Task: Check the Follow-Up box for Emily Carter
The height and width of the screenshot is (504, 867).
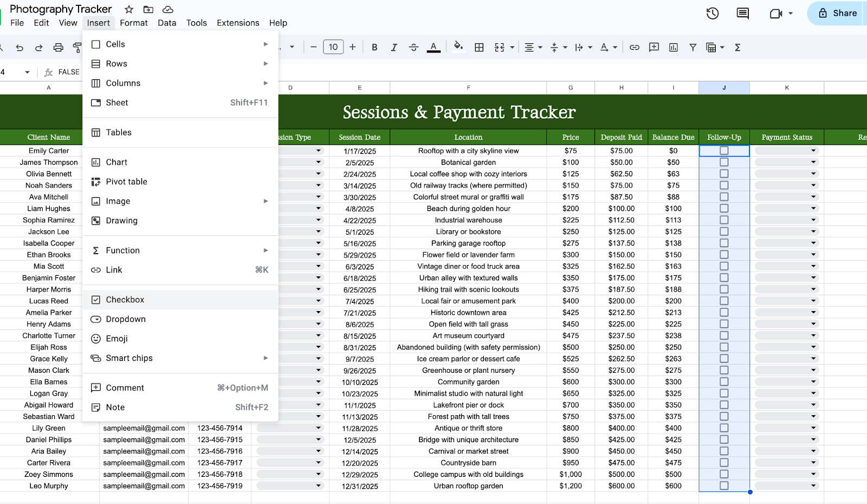Action: [x=724, y=151]
